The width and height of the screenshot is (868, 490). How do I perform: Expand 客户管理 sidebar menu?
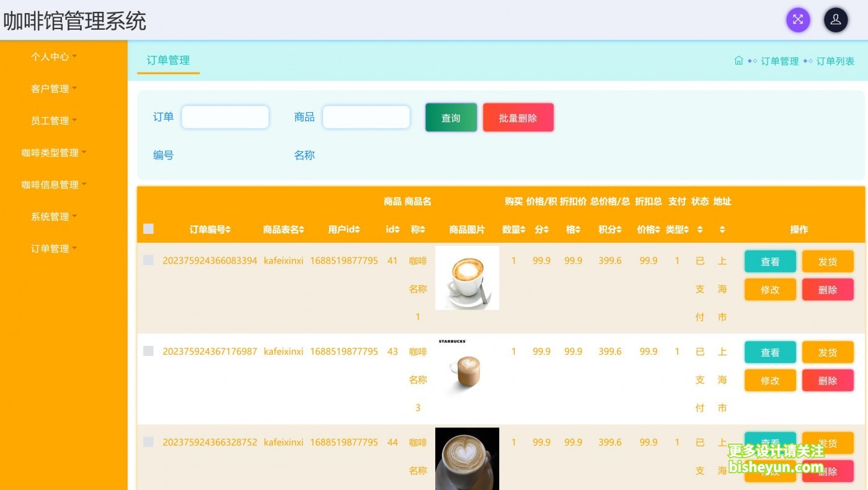[x=54, y=89]
